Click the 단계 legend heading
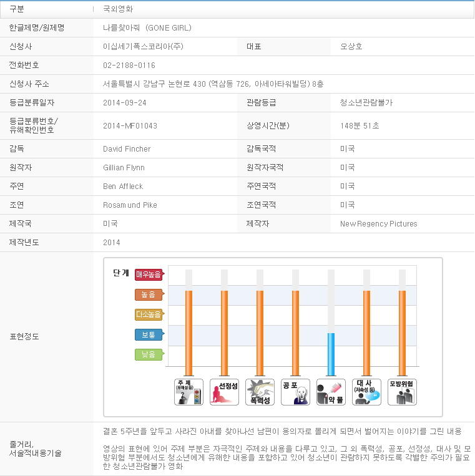475x476 pixels. [121, 273]
